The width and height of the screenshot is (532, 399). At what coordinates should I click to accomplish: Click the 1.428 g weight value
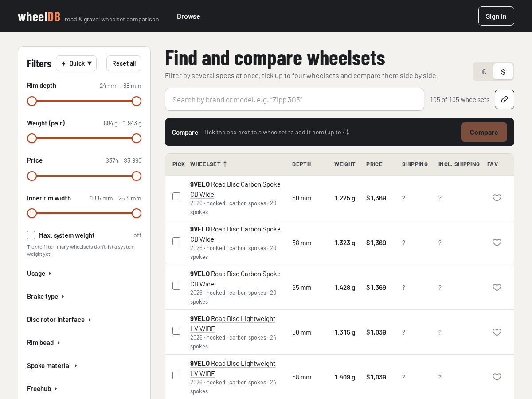[x=344, y=287]
